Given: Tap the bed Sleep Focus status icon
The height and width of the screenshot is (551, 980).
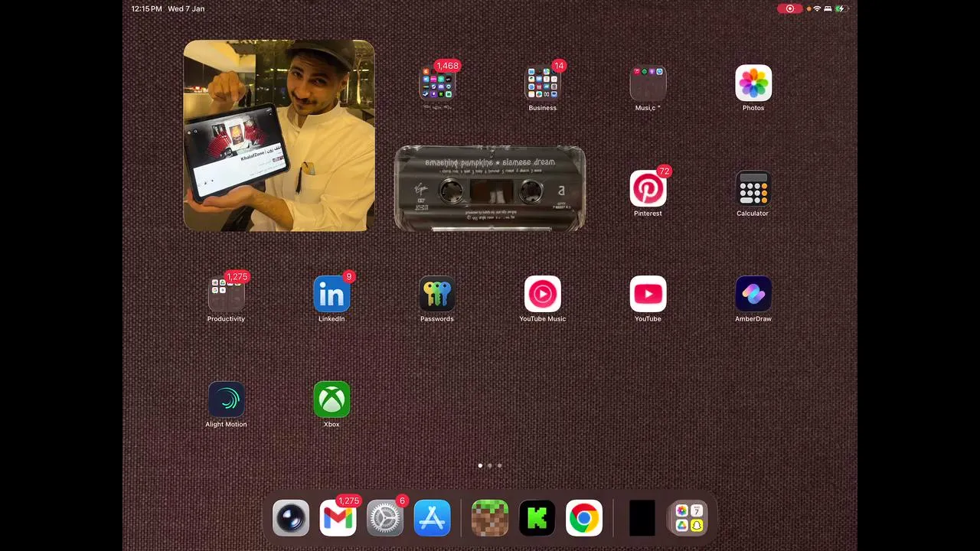Looking at the screenshot, I should point(828,8).
